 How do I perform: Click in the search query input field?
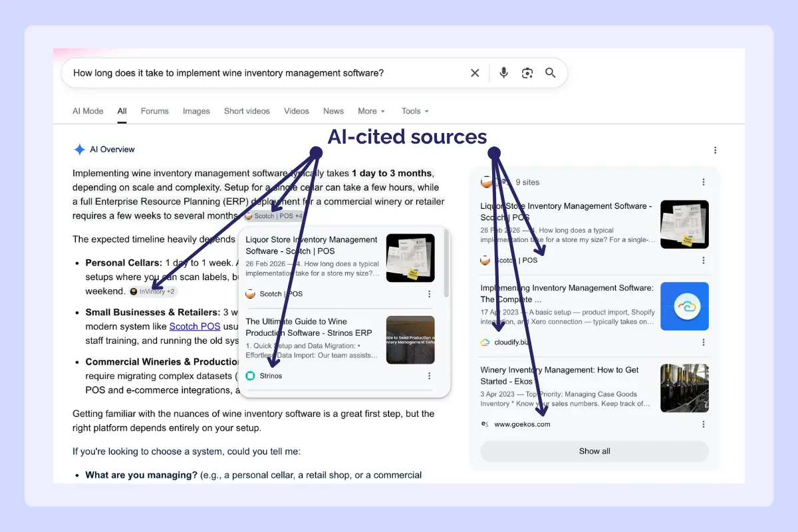tap(266, 73)
